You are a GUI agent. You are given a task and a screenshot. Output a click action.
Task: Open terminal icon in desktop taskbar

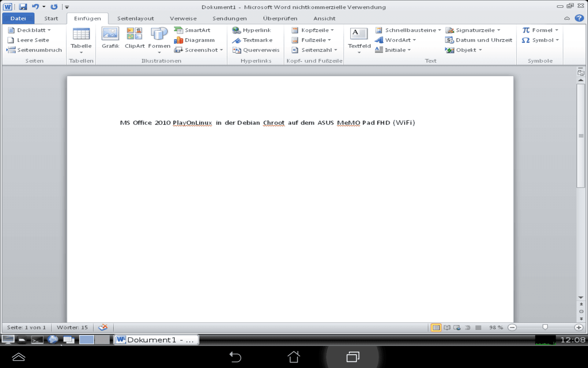coord(37,340)
